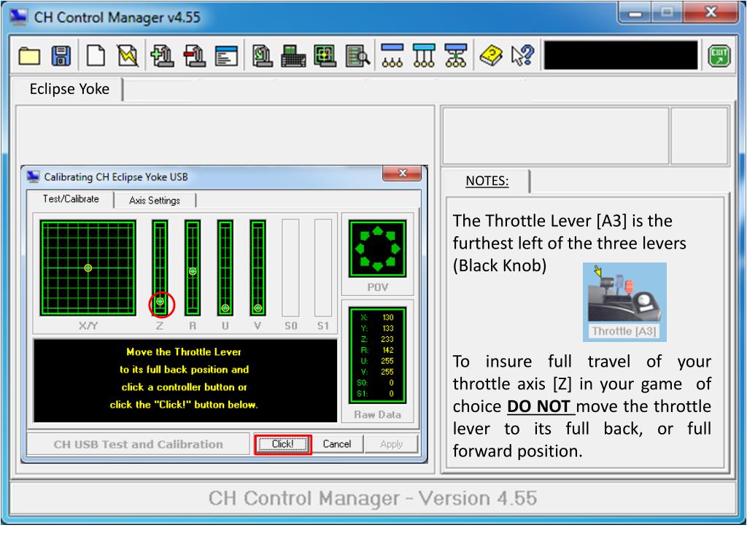Open a map file with the folder icon
The image size is (747, 560).
29,56
